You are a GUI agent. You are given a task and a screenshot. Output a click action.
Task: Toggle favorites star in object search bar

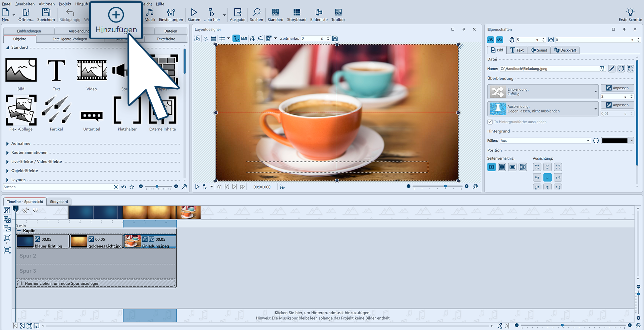click(132, 187)
